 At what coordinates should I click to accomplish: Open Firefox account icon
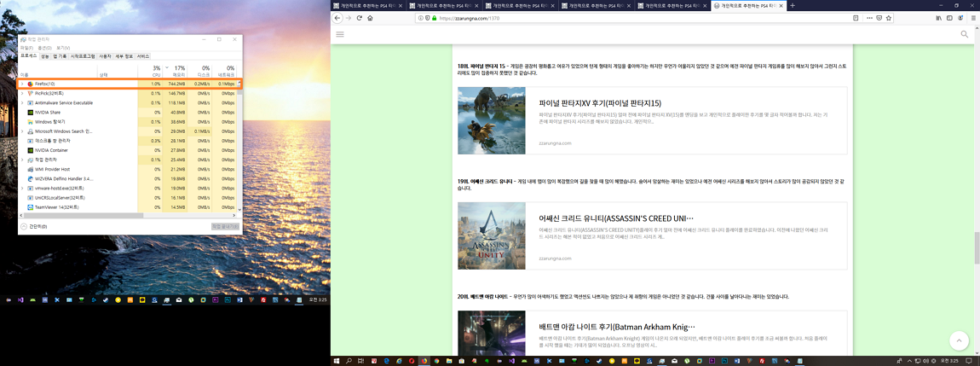coord(960,18)
